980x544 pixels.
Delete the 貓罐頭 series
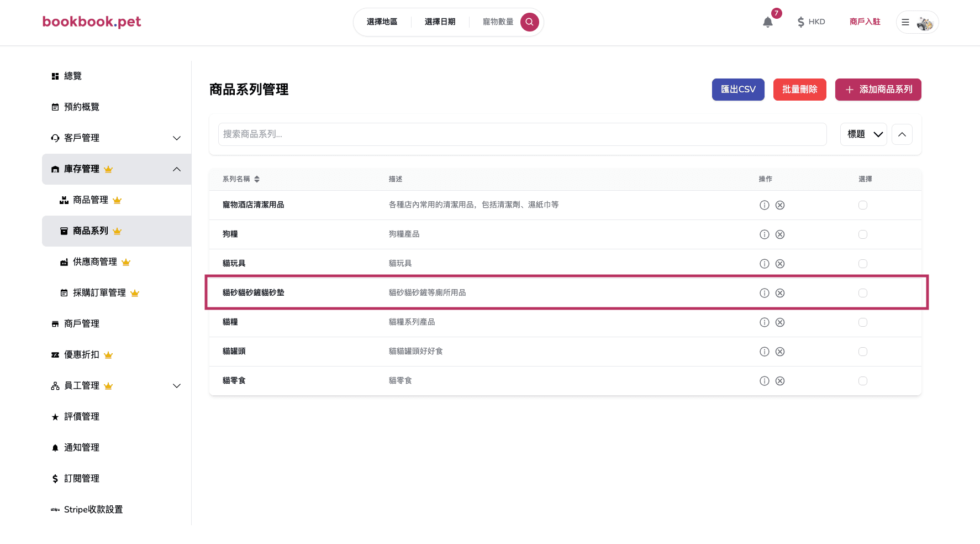pos(779,352)
